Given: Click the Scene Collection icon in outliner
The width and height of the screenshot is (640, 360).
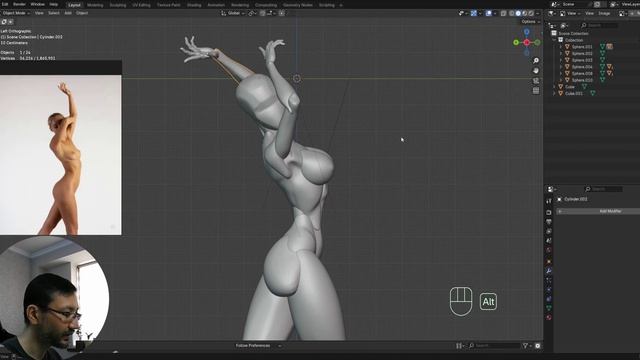Looking at the screenshot, I should [554, 33].
